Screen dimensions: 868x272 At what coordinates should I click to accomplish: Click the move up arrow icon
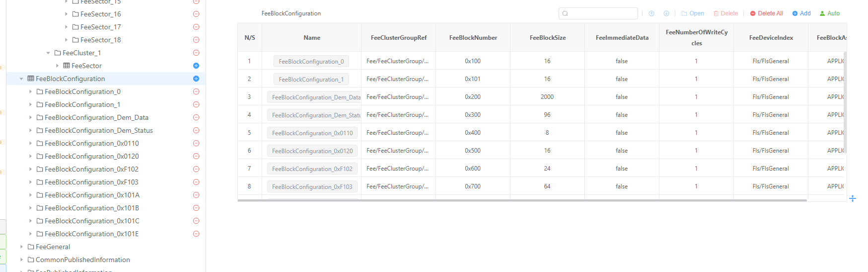coord(651,13)
